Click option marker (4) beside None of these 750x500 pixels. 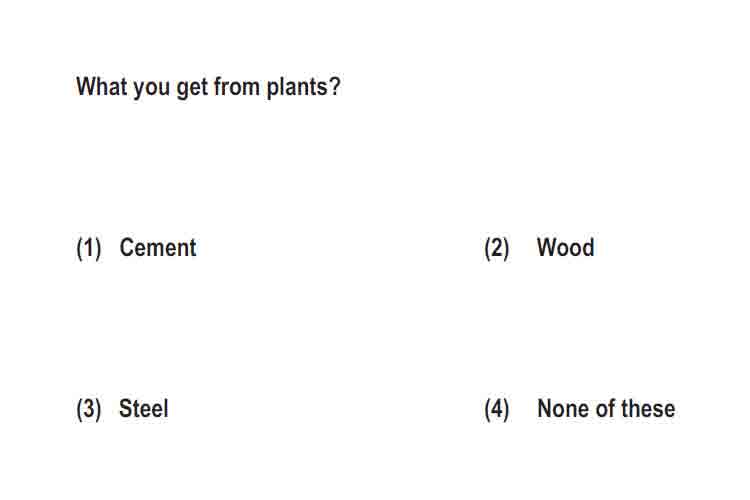496,410
